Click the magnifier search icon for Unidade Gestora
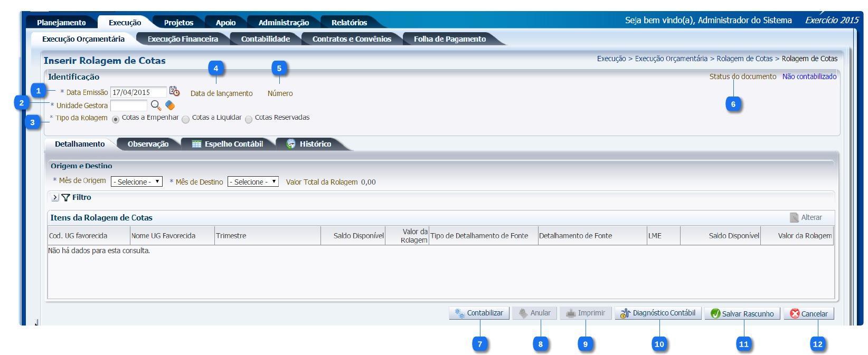 tap(155, 105)
